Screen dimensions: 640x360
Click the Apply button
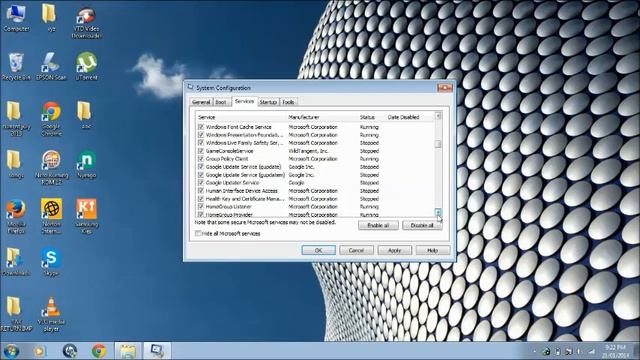click(395, 250)
